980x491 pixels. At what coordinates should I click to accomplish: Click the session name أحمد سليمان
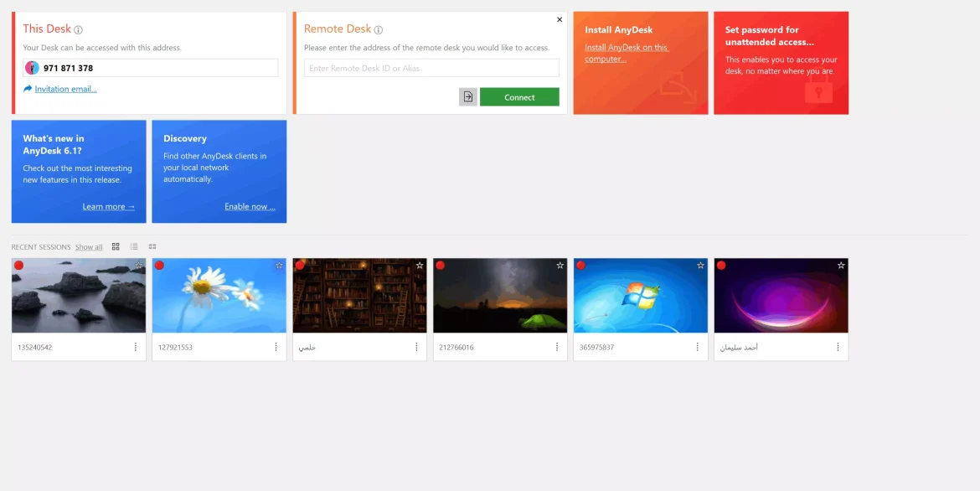[739, 347]
